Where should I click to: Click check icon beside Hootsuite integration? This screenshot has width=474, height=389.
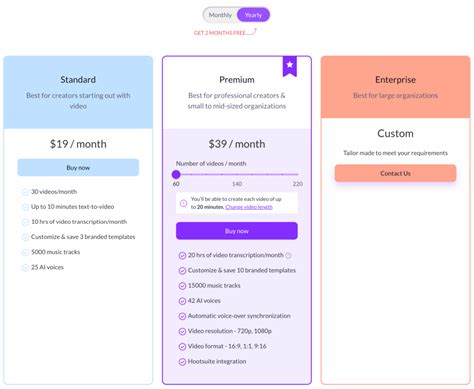[x=182, y=362]
